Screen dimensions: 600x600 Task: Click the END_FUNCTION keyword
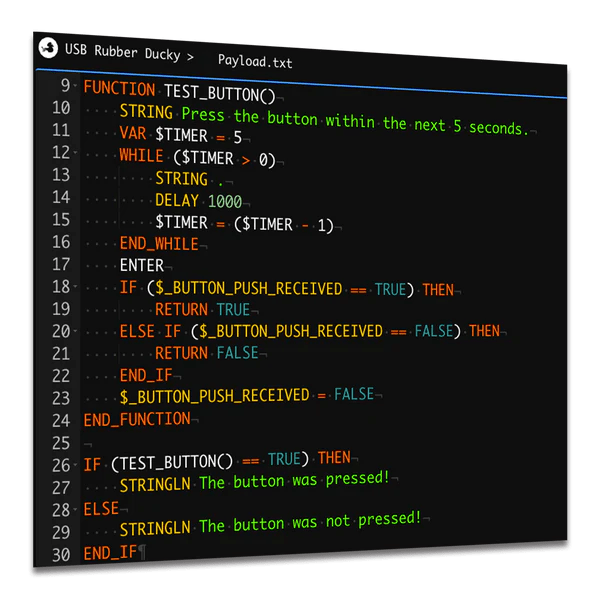(137, 419)
